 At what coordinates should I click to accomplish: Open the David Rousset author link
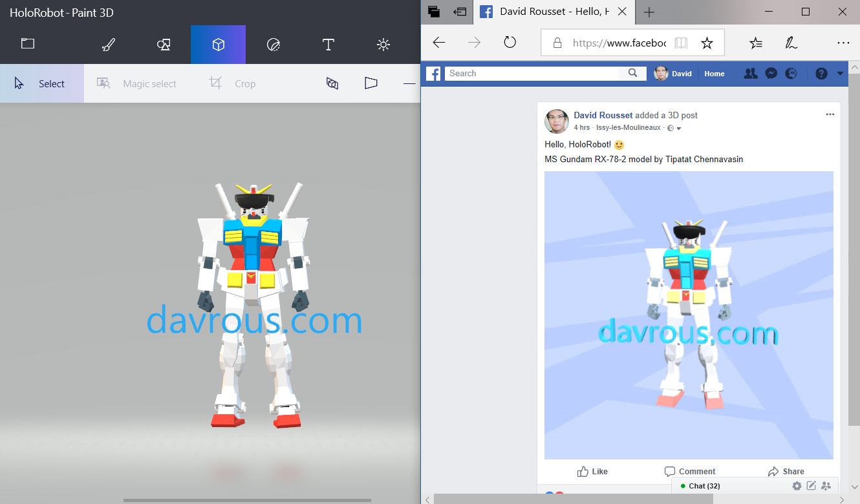tap(603, 115)
